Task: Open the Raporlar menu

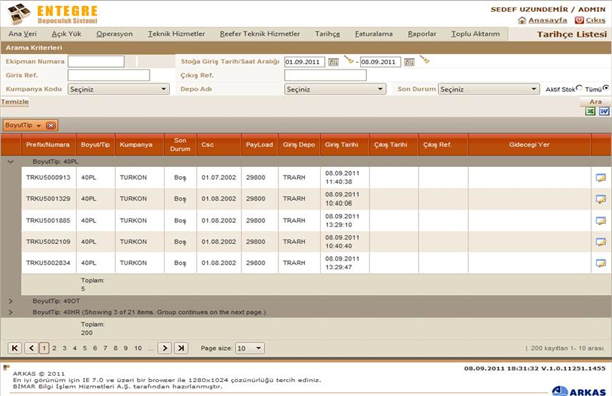Action: (x=422, y=34)
